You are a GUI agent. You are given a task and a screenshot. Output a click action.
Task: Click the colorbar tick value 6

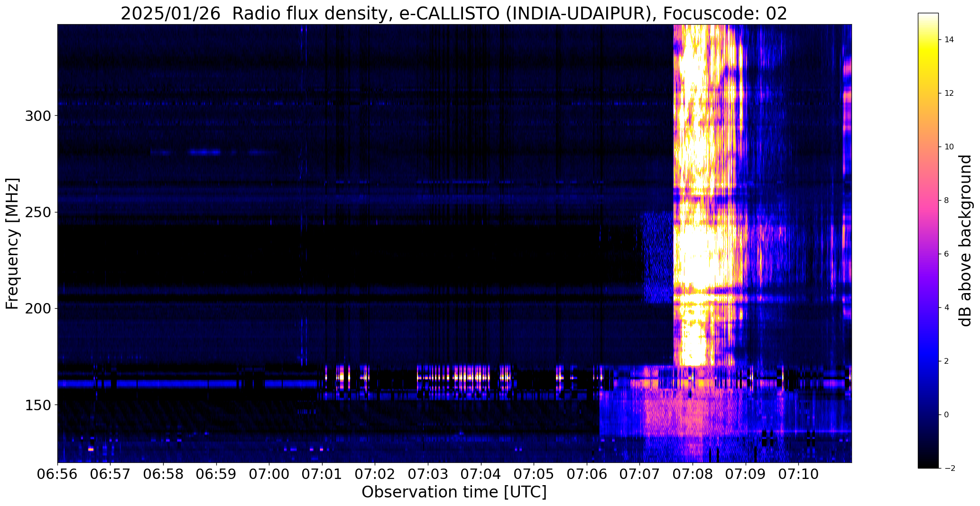coord(947,254)
